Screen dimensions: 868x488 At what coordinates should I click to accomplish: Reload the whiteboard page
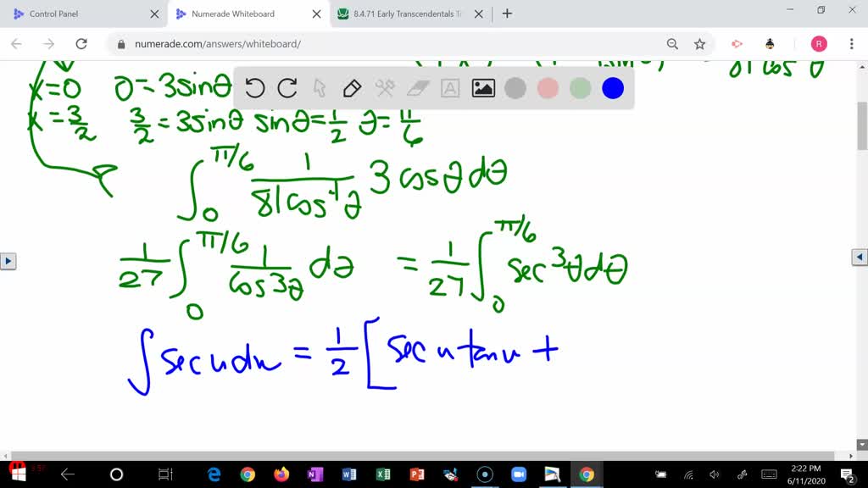point(81,44)
